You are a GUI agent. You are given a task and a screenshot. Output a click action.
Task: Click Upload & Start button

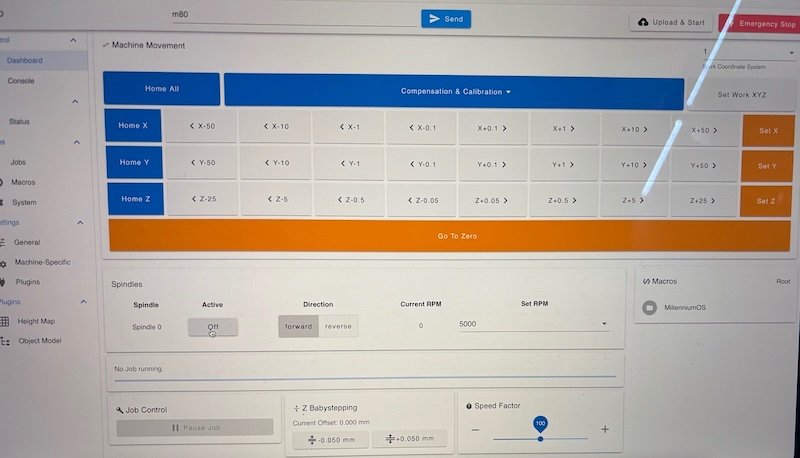click(671, 22)
